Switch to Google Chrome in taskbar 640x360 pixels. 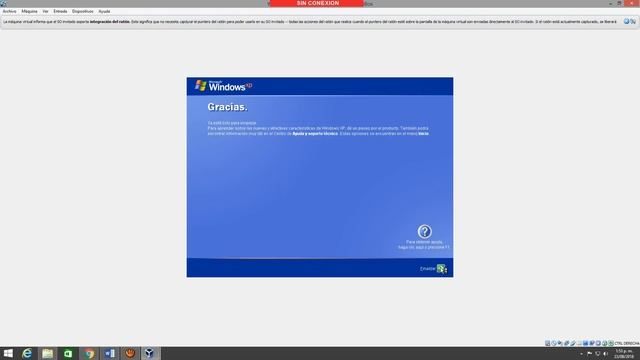point(89,353)
